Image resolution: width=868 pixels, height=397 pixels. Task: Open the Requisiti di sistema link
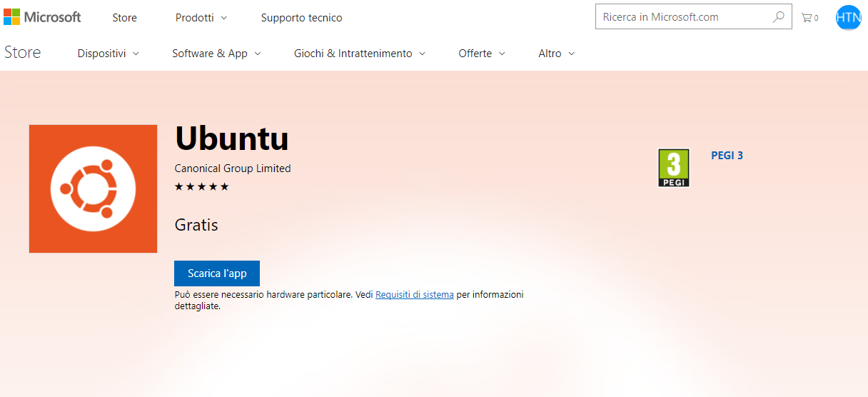(x=415, y=295)
